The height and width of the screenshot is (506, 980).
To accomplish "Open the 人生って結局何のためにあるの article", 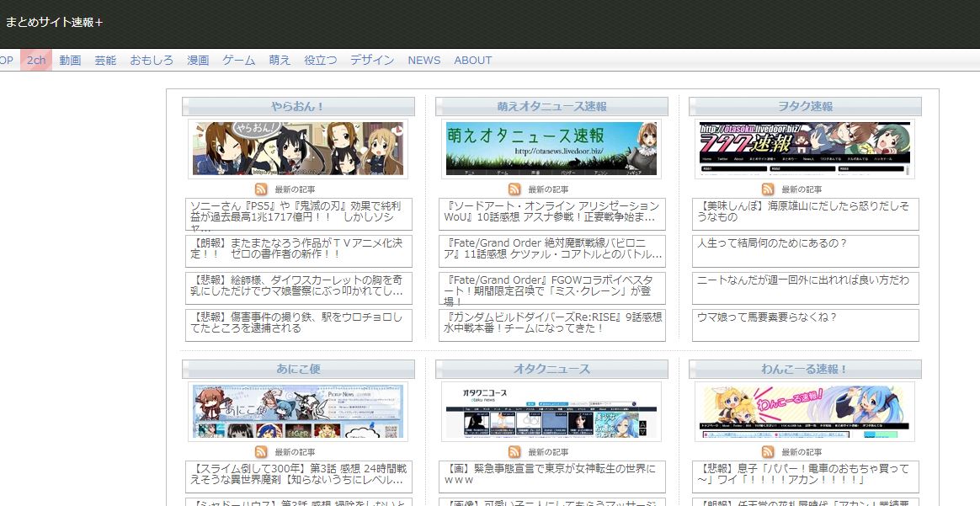I will point(806,251).
